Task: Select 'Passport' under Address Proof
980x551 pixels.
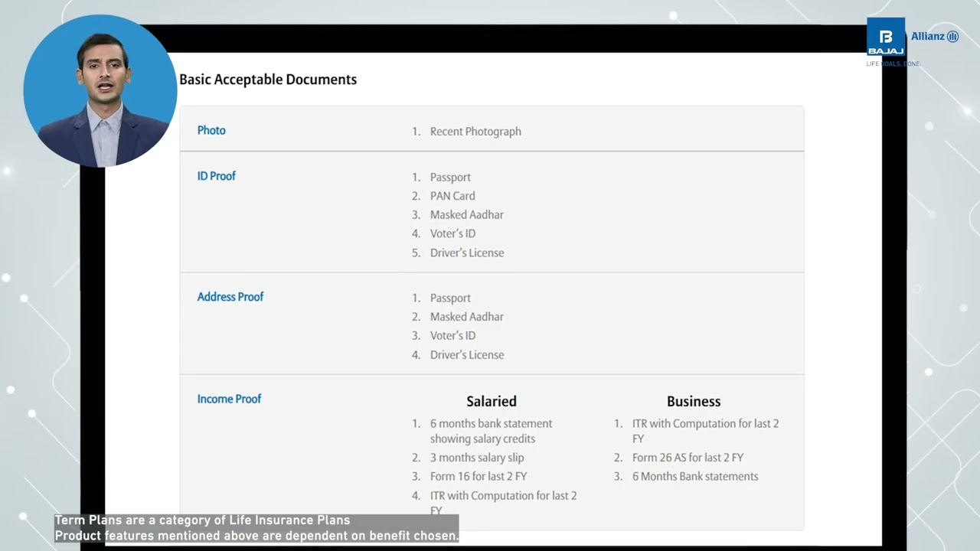Action: click(450, 298)
